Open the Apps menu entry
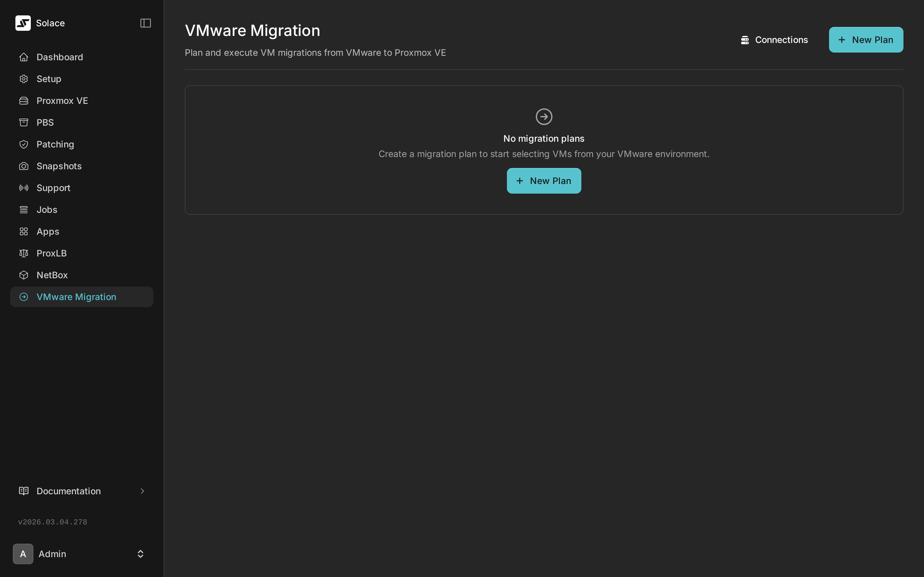The height and width of the screenshot is (577, 924). pos(47,231)
